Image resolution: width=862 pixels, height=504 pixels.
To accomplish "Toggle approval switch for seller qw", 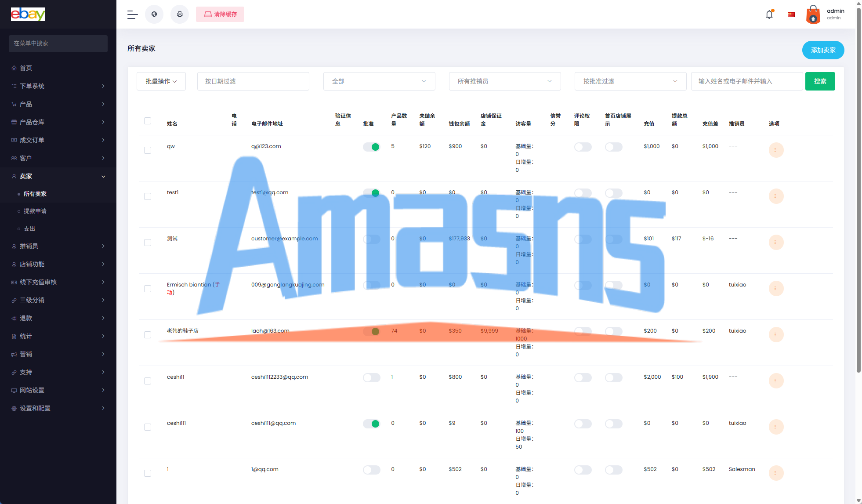I will click(371, 147).
